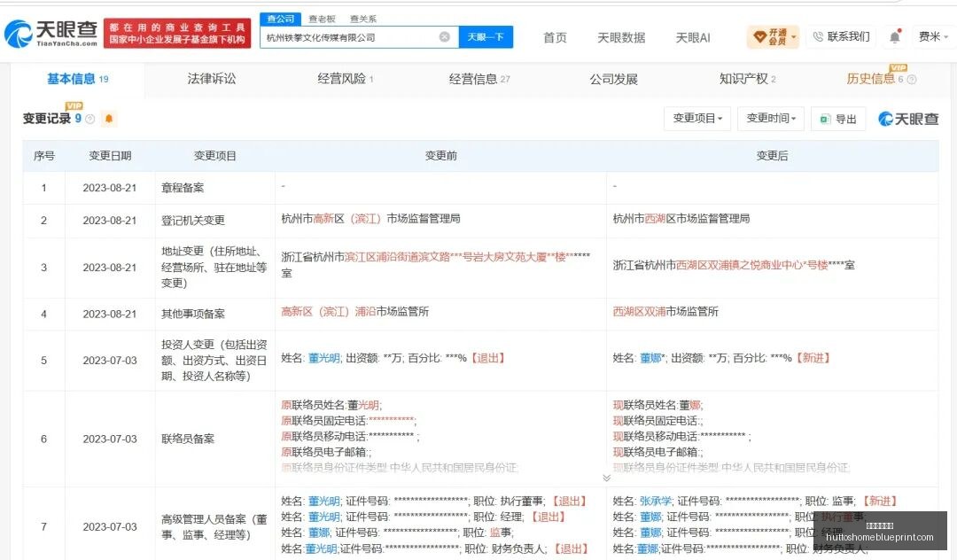This screenshot has width=957, height=560.
Task: Open the 天眼数据 navigation link
Action: pyautogui.click(x=620, y=38)
